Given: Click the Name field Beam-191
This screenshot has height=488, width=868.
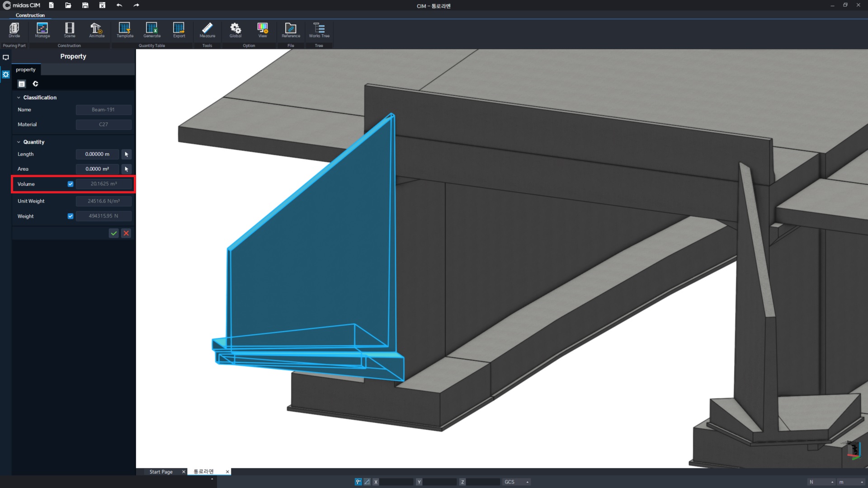Looking at the screenshot, I should pyautogui.click(x=103, y=110).
